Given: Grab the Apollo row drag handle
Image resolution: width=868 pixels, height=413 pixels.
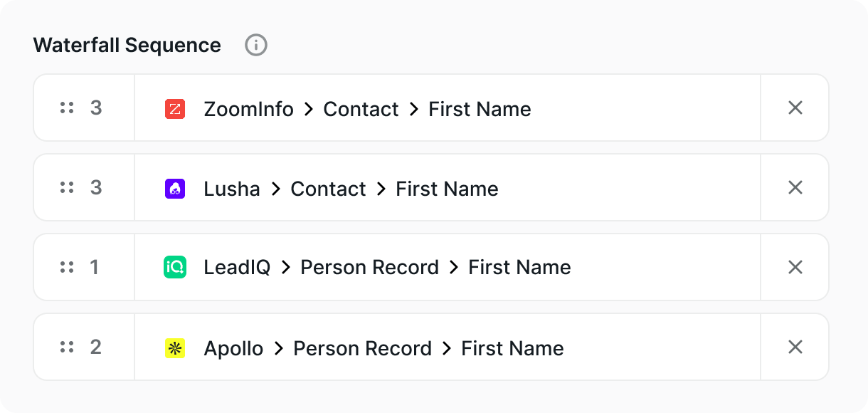Looking at the screenshot, I should click(x=67, y=347).
